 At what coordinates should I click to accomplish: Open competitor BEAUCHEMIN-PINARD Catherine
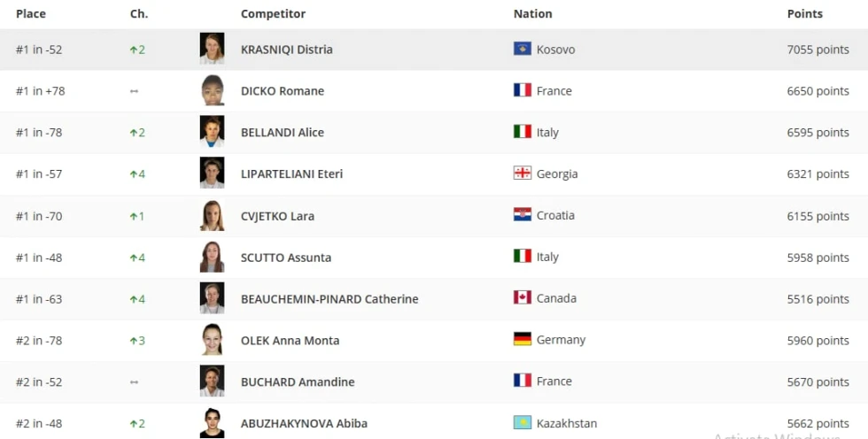pos(329,298)
